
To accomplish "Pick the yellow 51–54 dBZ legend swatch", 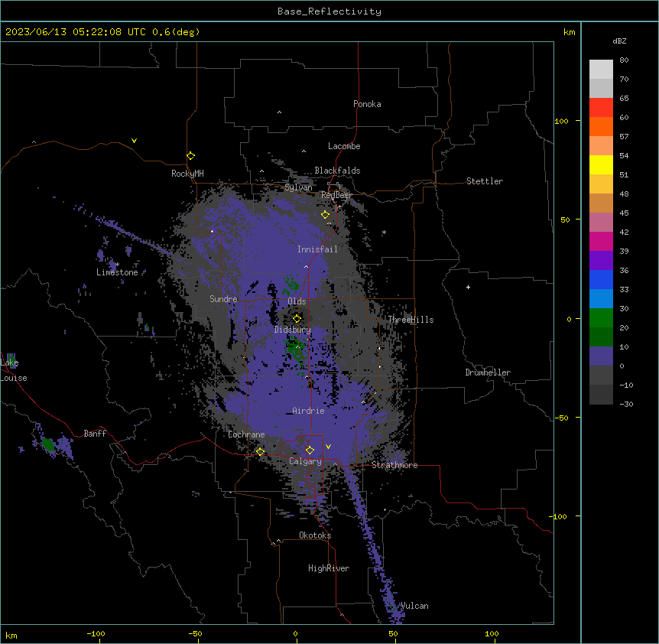I will [x=601, y=164].
